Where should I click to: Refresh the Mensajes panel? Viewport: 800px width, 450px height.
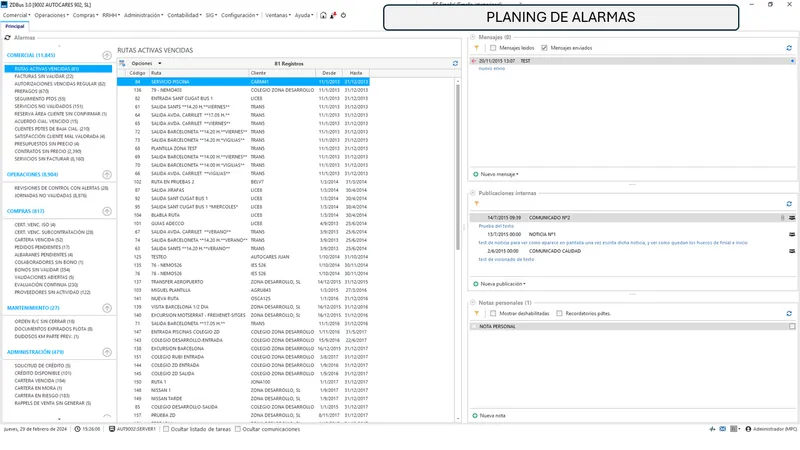coord(789,48)
